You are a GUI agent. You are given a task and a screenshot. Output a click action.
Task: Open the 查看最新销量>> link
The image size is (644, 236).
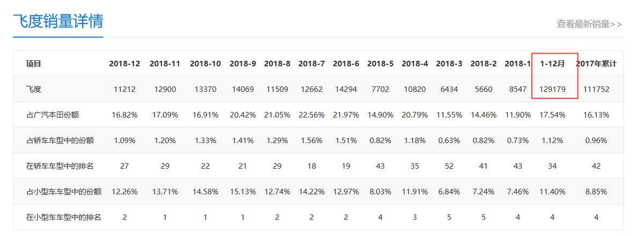[589, 24]
